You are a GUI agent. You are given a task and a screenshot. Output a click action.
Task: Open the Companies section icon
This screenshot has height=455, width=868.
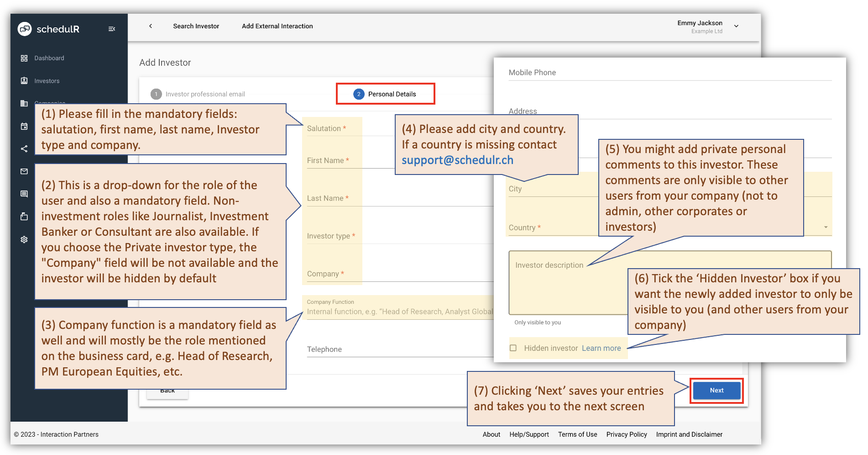24,103
